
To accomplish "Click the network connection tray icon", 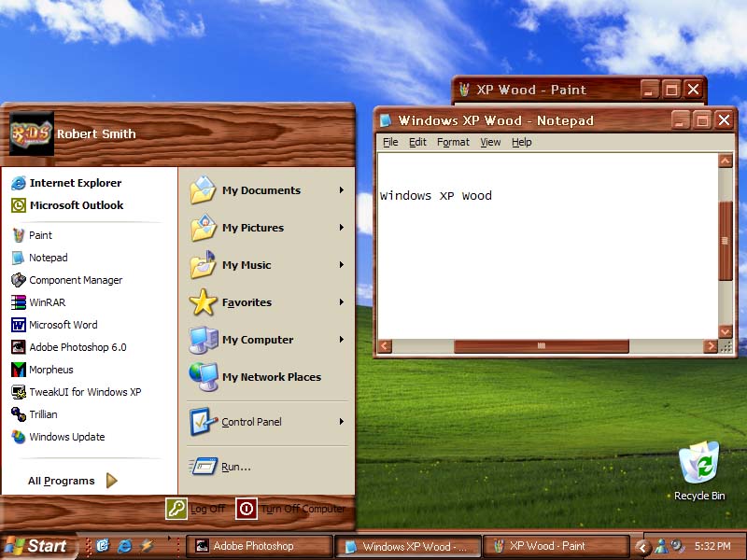I will coord(661,546).
